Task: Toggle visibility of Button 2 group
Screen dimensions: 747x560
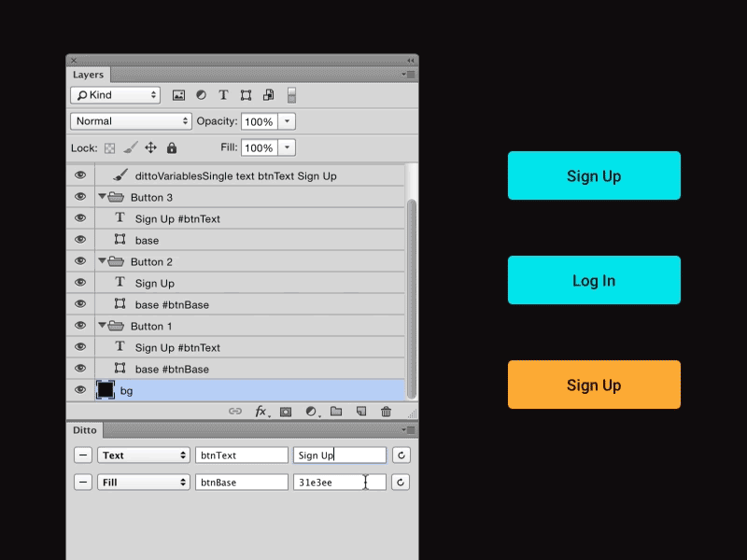Action: pyautogui.click(x=80, y=261)
